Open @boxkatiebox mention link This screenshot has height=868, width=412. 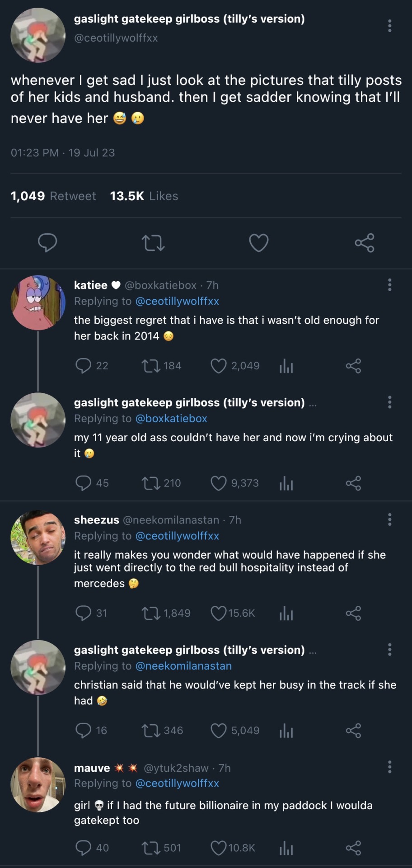coord(171,419)
